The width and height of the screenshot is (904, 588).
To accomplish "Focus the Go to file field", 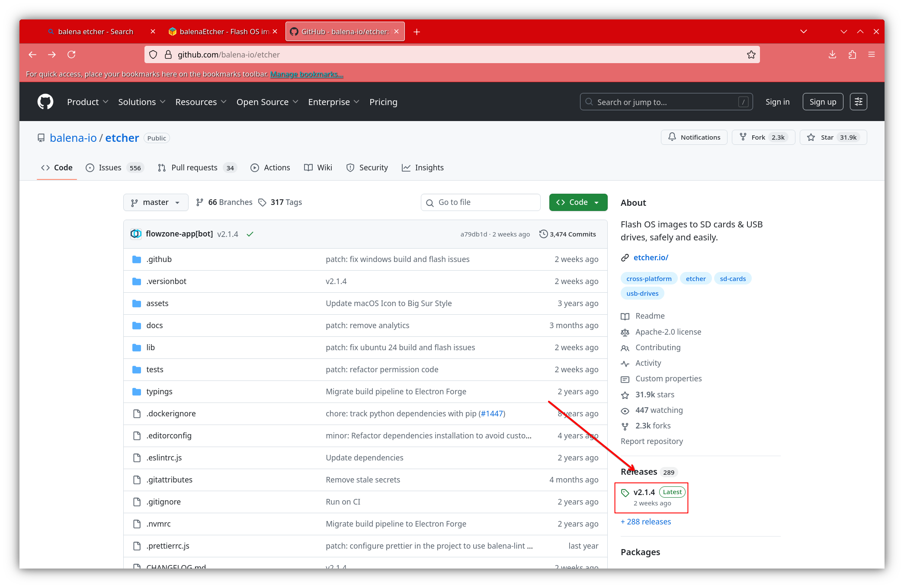I will (481, 202).
